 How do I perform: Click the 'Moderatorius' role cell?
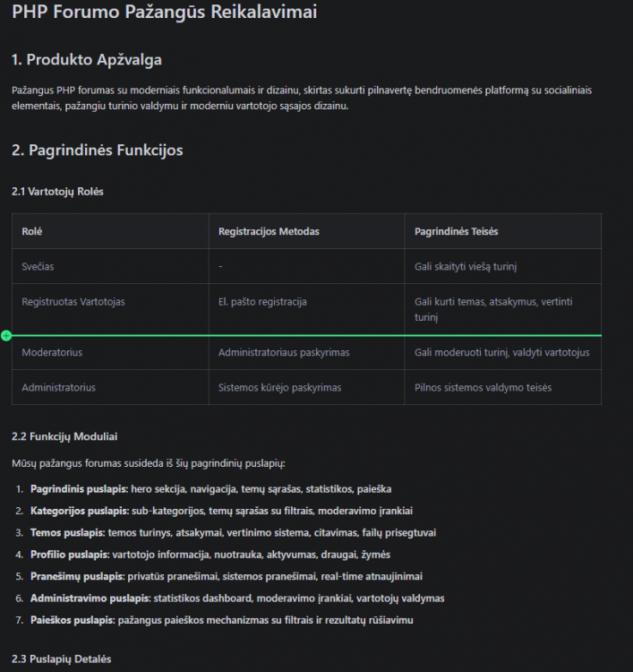pos(110,353)
